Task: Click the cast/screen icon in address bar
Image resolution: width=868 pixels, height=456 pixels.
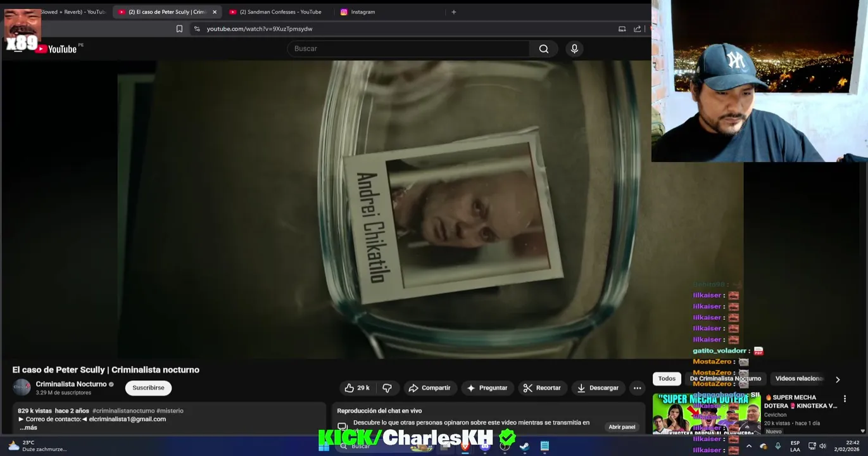Action: pyautogui.click(x=622, y=28)
